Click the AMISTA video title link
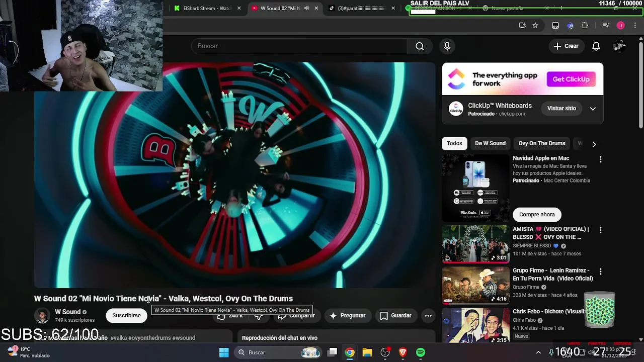 [x=550, y=233]
